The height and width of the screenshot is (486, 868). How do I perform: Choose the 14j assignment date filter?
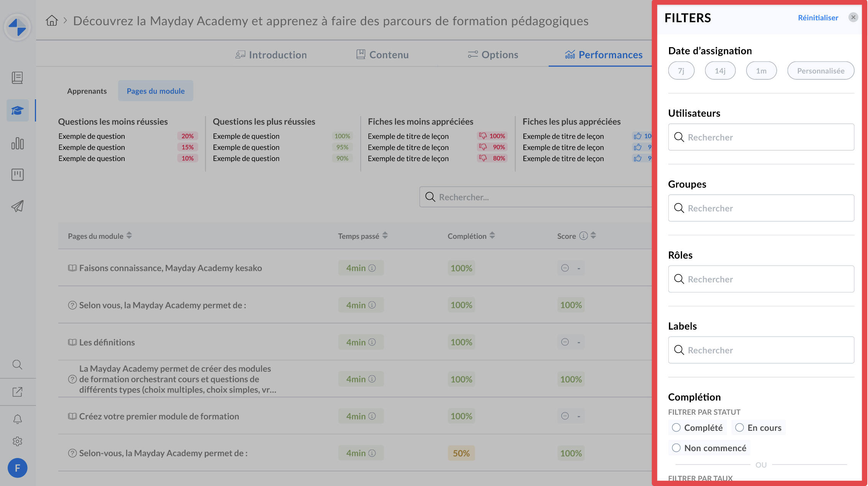pos(720,71)
